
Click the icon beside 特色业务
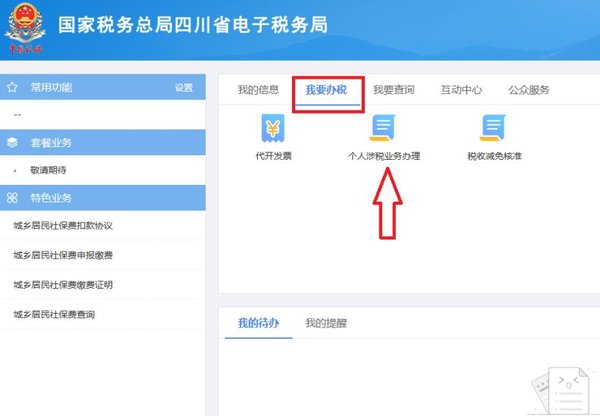(x=13, y=198)
